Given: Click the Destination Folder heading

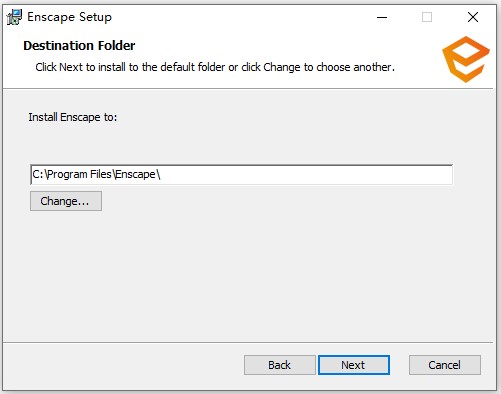Looking at the screenshot, I should [x=79, y=46].
